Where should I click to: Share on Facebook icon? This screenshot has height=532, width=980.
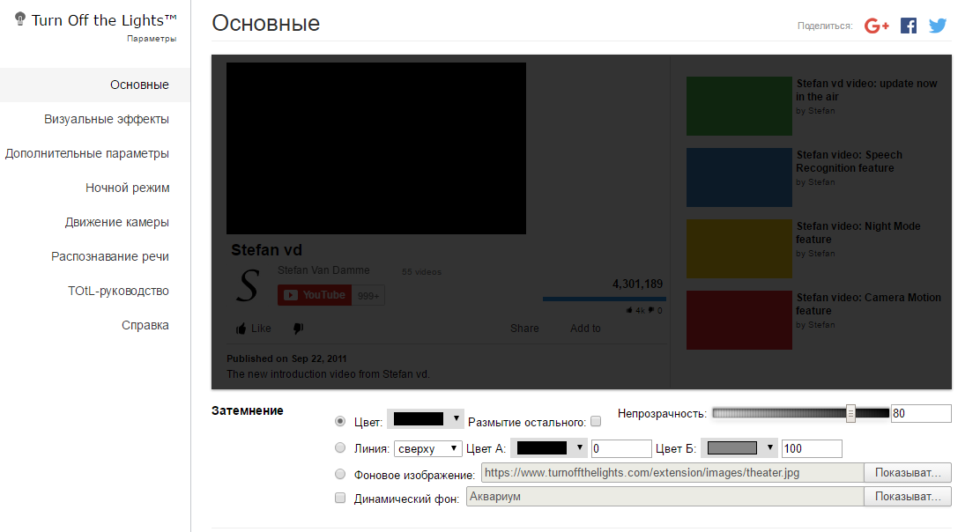[908, 26]
